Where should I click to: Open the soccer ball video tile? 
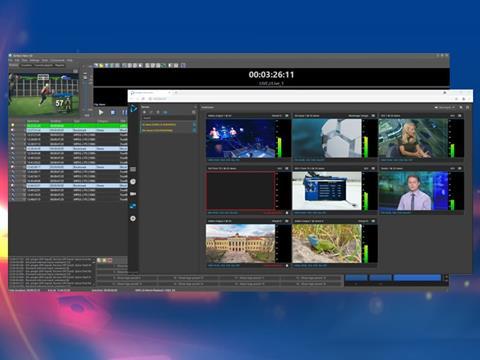coord(327,138)
